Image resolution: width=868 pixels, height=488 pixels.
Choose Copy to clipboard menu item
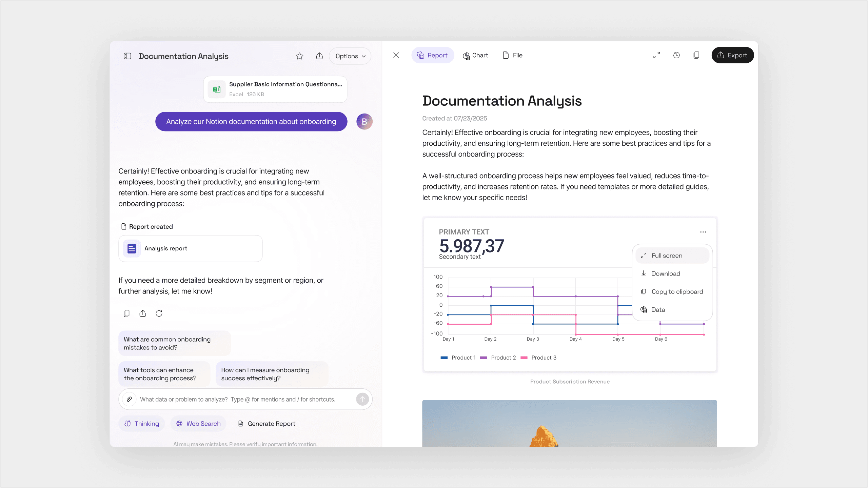pyautogui.click(x=677, y=291)
